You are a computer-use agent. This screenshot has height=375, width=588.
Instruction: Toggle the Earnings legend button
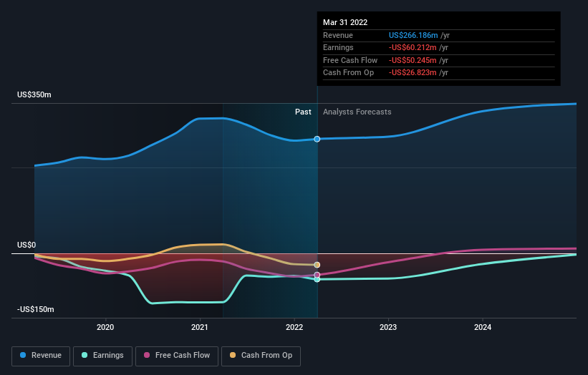tap(102, 356)
